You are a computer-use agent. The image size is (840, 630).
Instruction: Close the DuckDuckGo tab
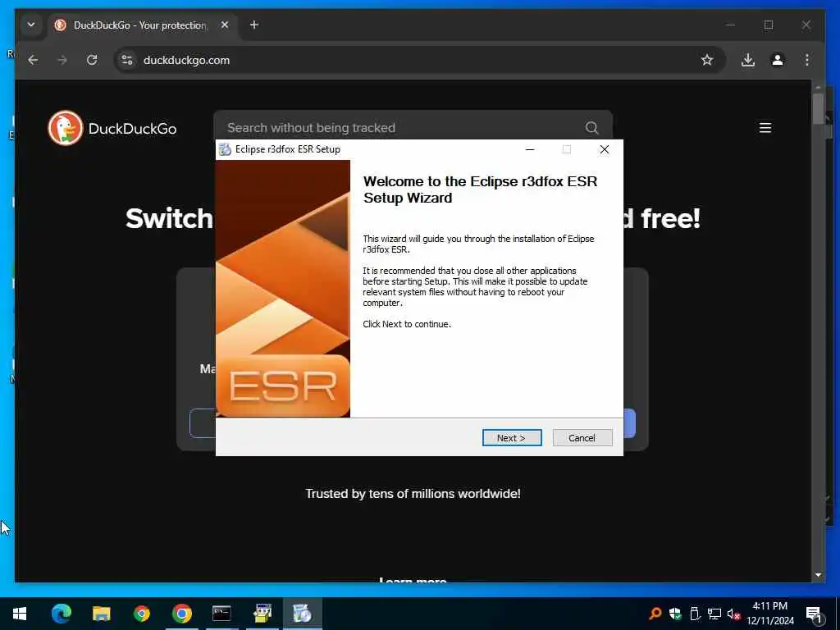pos(225,25)
